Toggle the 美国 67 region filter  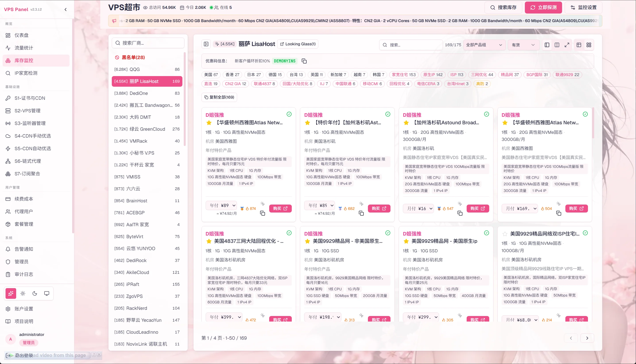[x=211, y=75]
